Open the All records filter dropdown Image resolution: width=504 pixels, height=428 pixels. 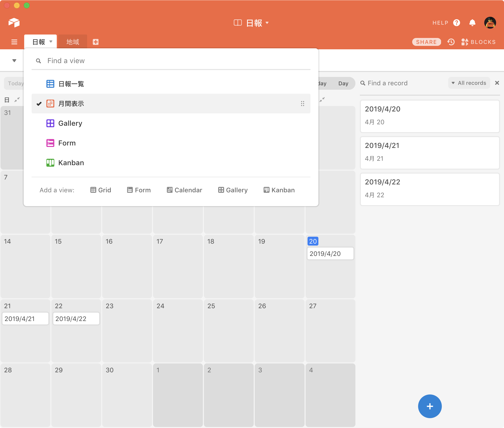(469, 83)
